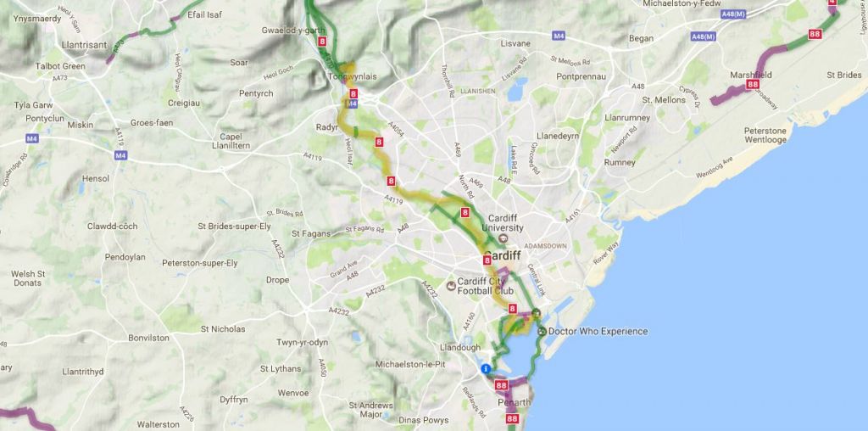The image size is (868, 431).
Task: Click route 8 marker below Tongwynlais
Action: (x=353, y=93)
